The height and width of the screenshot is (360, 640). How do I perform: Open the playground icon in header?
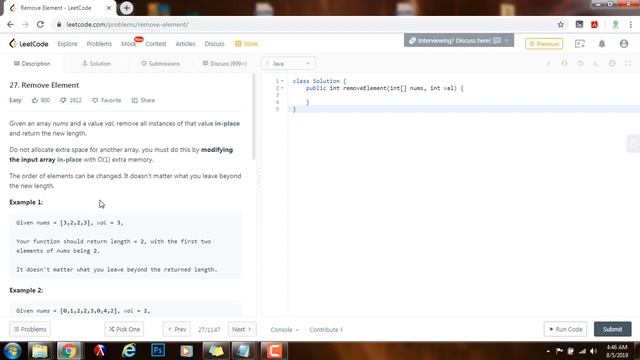pos(580,44)
